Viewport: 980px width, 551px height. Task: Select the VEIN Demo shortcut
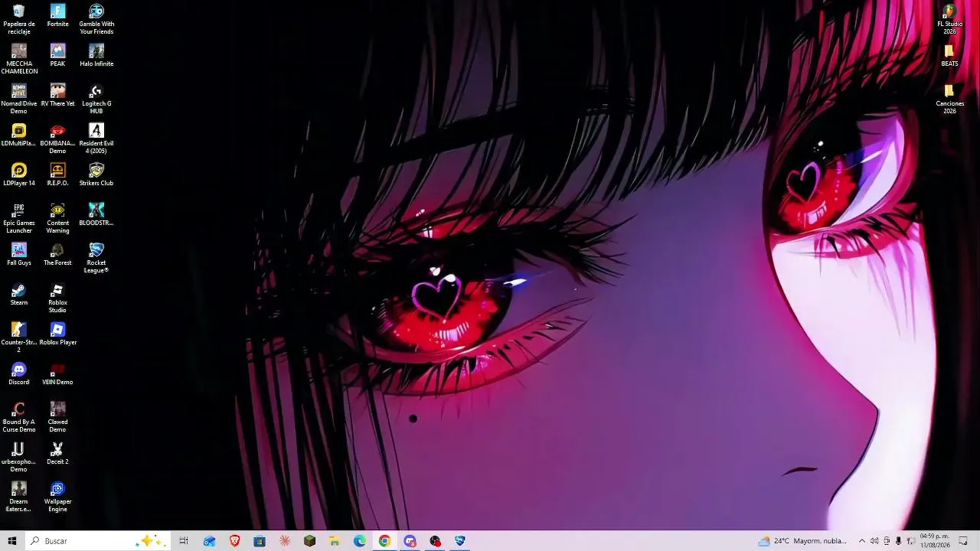57,373
